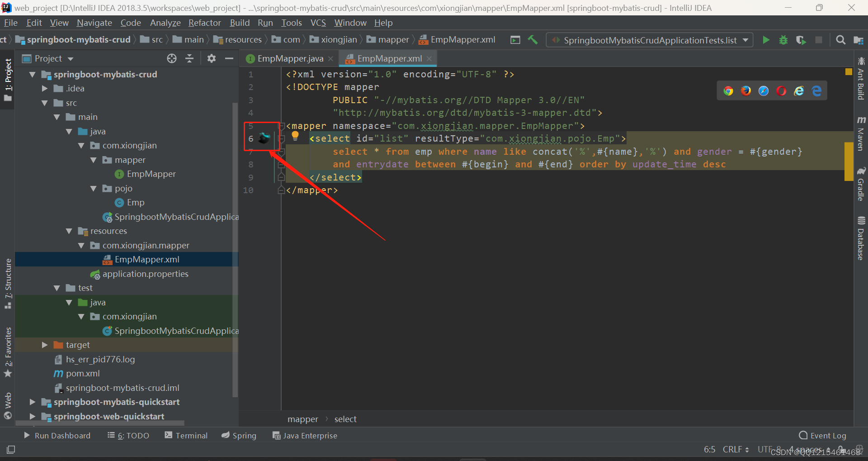The image size is (868, 461).
Task: Open in Opera browser icon
Action: coord(781,91)
